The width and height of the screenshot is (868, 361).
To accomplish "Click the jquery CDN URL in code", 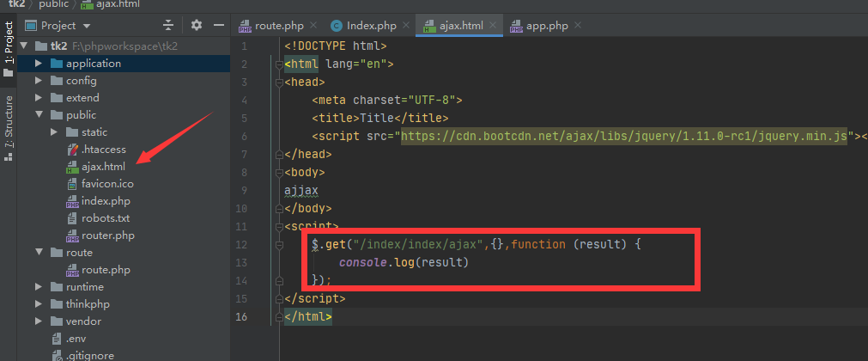I will pyautogui.click(x=624, y=136).
